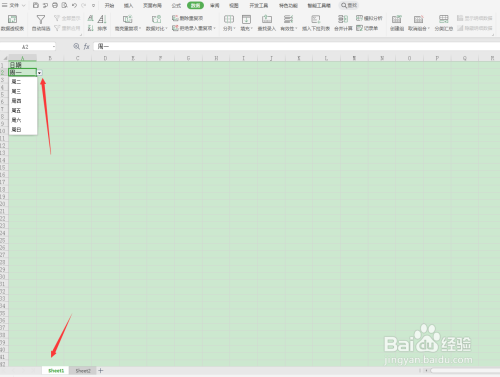
Task: Switch to the 视图 ribbon tab
Action: tap(234, 5)
